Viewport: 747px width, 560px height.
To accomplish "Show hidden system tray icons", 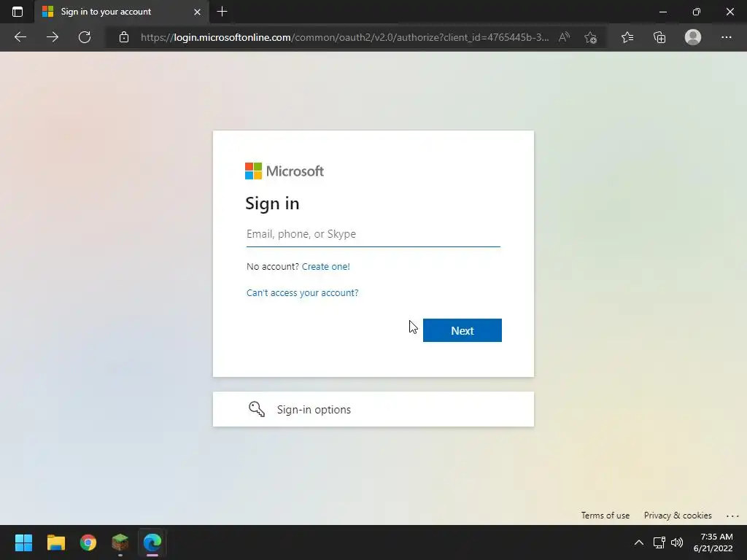I will point(639,542).
